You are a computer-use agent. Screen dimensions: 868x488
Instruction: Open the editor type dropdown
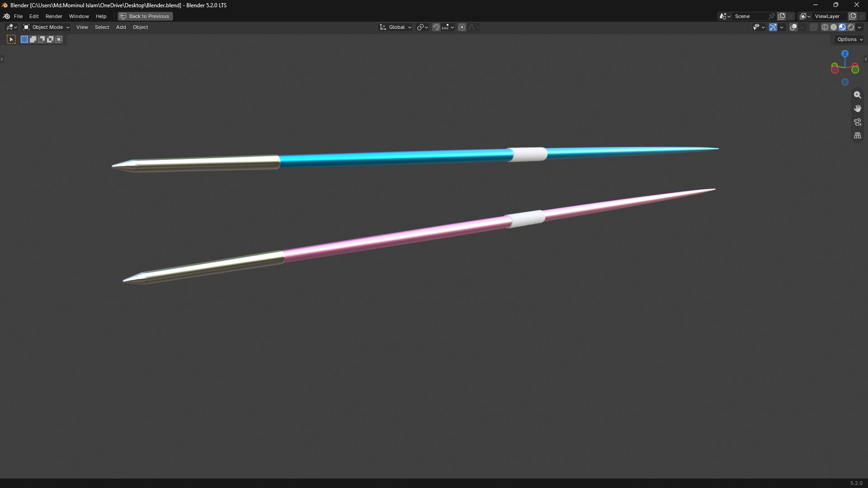[11, 28]
